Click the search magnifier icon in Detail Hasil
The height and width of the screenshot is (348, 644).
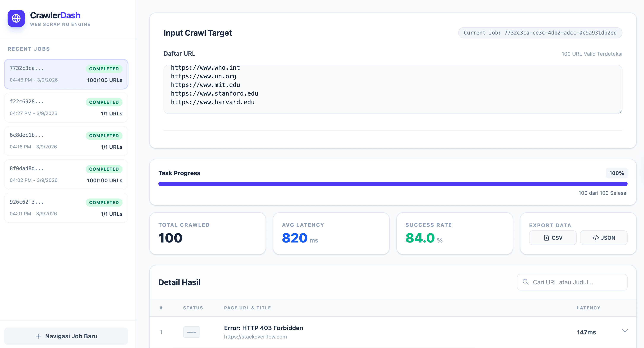tap(525, 282)
